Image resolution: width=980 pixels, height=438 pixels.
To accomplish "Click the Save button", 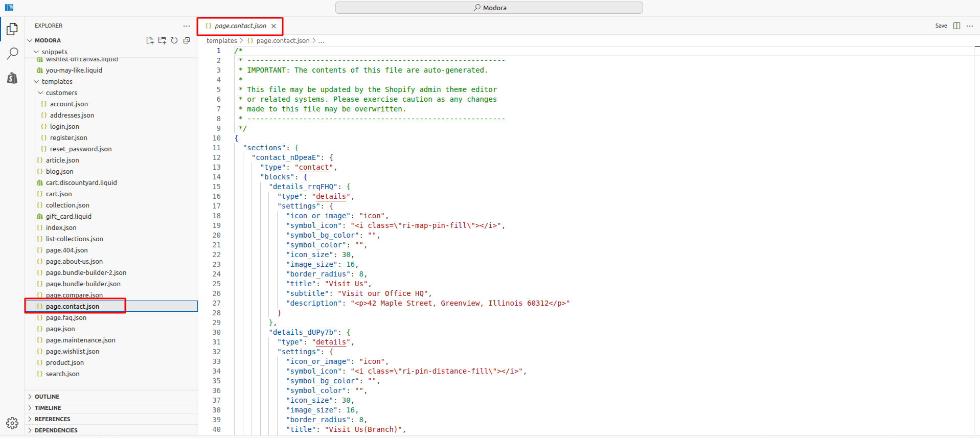I will pyautogui.click(x=941, y=26).
